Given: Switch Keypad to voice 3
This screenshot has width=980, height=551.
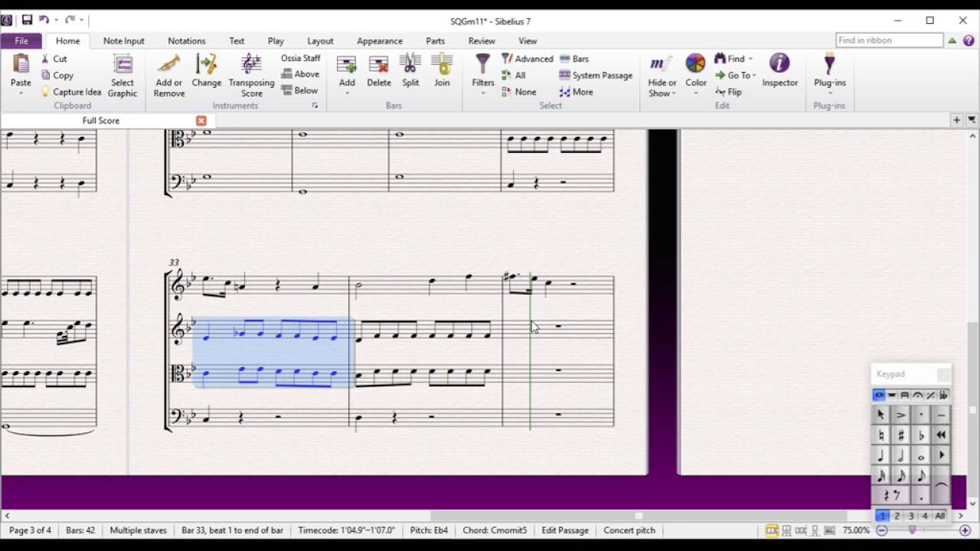Looking at the screenshot, I should [x=911, y=516].
